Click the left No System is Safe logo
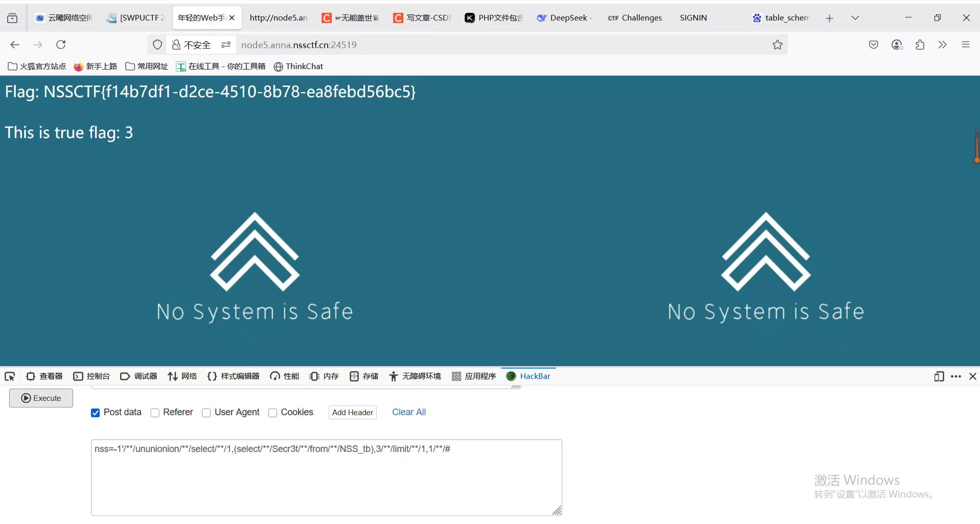Image resolution: width=980 pixels, height=524 pixels. pyautogui.click(x=255, y=267)
